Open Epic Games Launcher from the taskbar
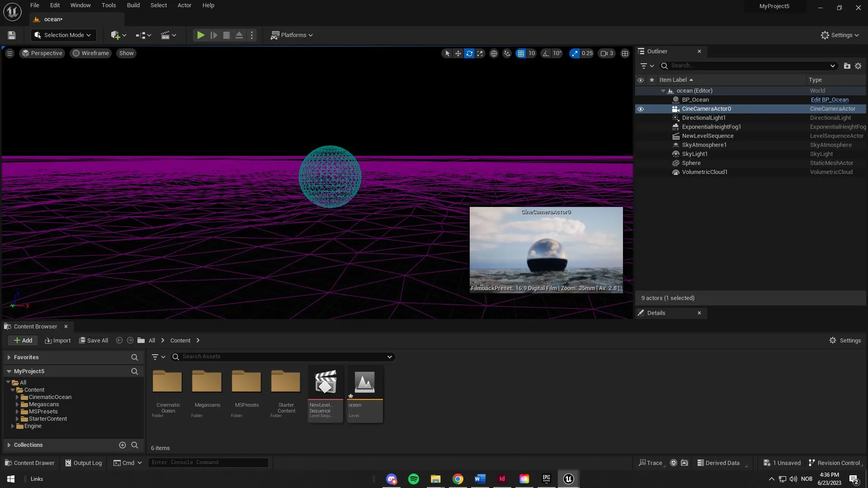 (x=547, y=479)
